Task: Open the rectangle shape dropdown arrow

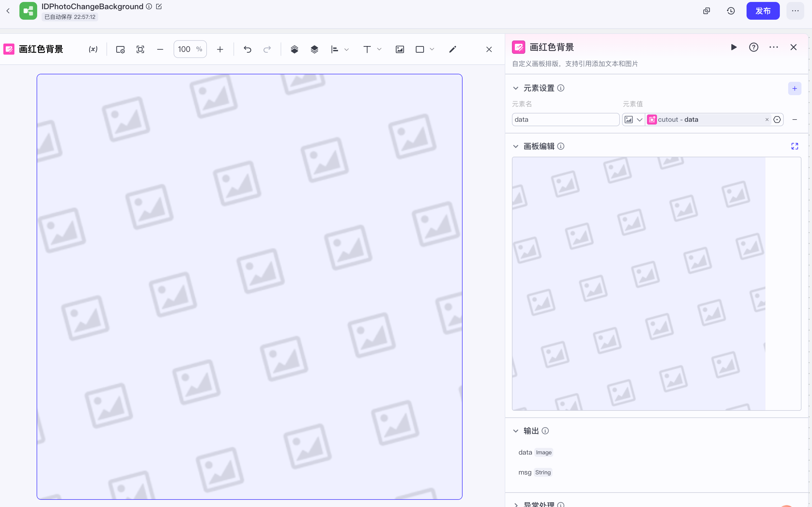Action: (432, 49)
